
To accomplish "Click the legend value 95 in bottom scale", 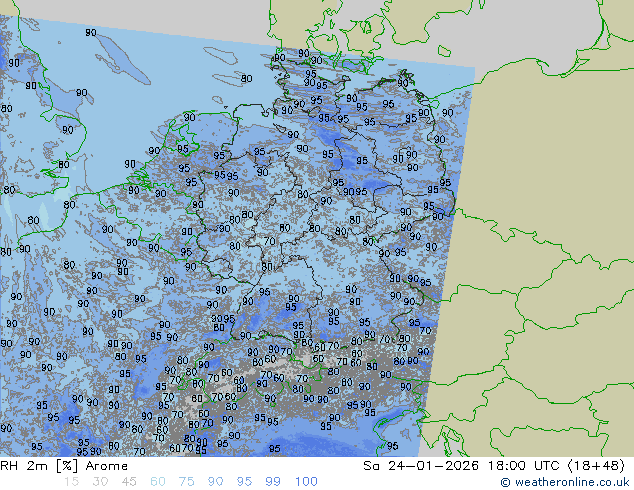I will (244, 482).
